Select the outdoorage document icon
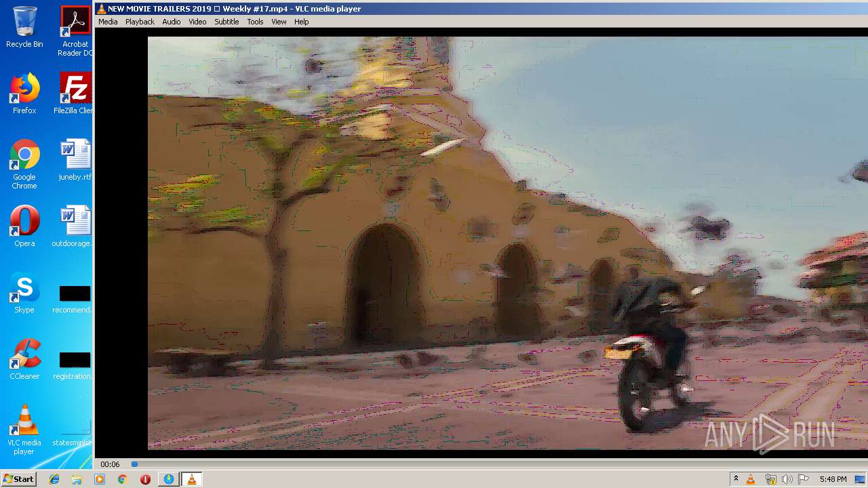 pyautogui.click(x=73, y=226)
